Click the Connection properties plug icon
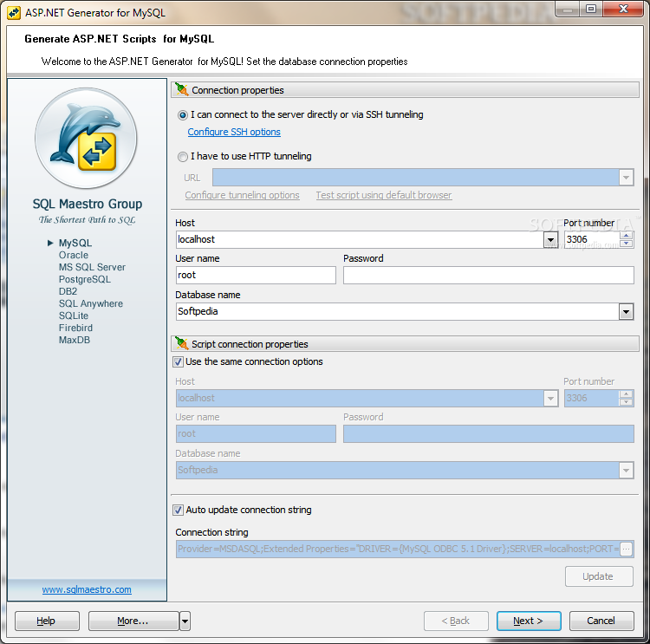The height and width of the screenshot is (644, 650). [x=182, y=89]
